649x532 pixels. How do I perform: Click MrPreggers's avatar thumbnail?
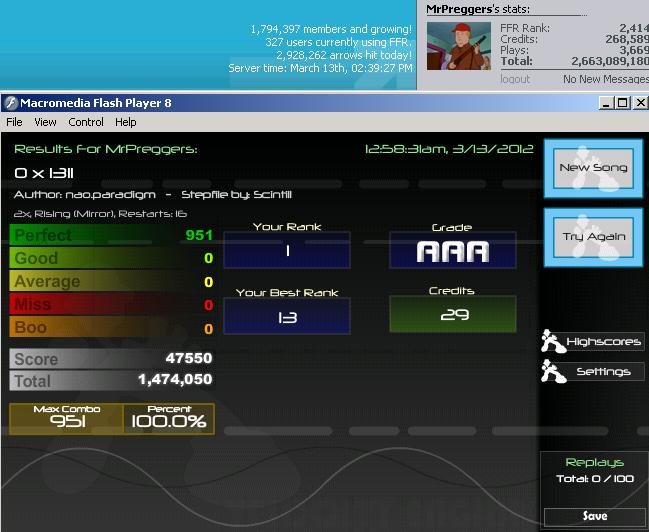pyautogui.click(x=459, y=46)
